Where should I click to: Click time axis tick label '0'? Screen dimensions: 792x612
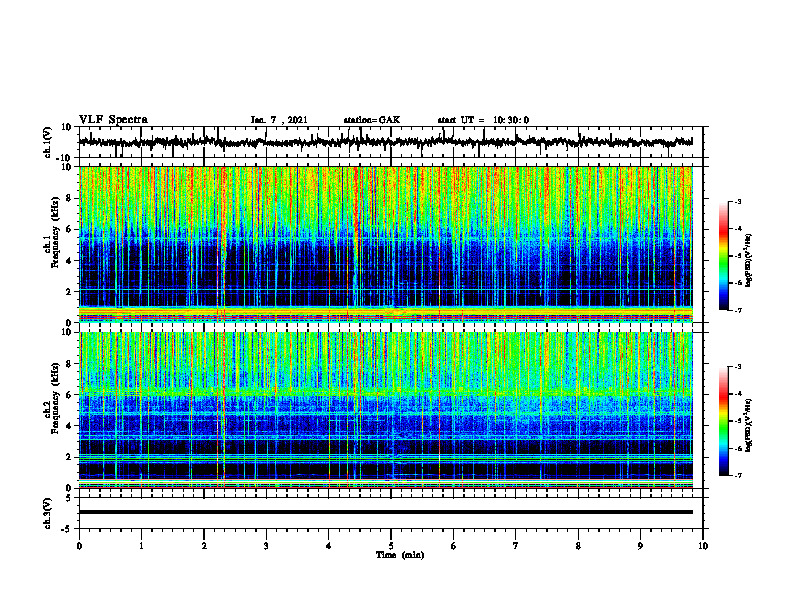pos(79,546)
